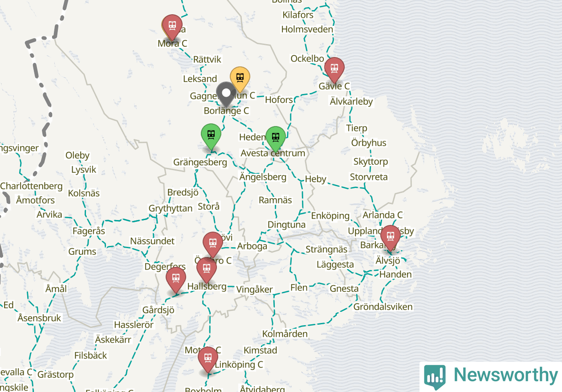Viewport: 562px width, 392px height.
Task: Click the Lysvik label
Action: pyautogui.click(x=84, y=170)
